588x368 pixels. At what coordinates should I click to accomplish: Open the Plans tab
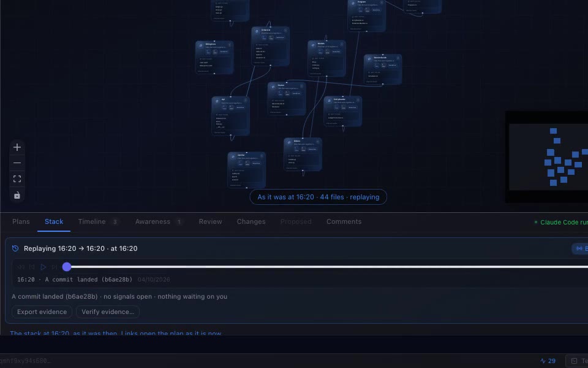(x=21, y=221)
